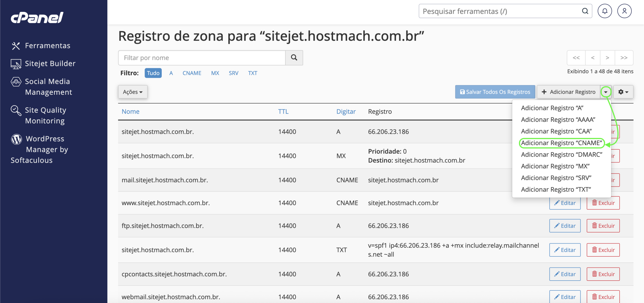Go to the first page with <<
This screenshot has height=303, width=644.
pyautogui.click(x=576, y=58)
